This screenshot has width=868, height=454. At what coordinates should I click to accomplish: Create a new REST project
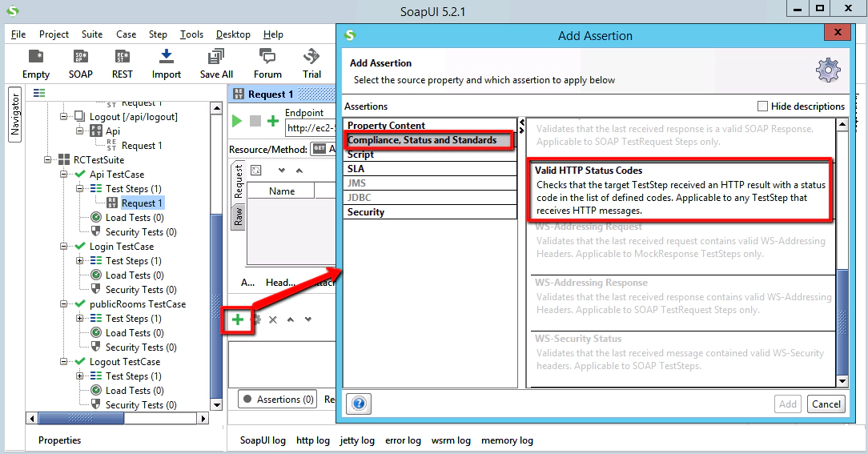[x=123, y=64]
